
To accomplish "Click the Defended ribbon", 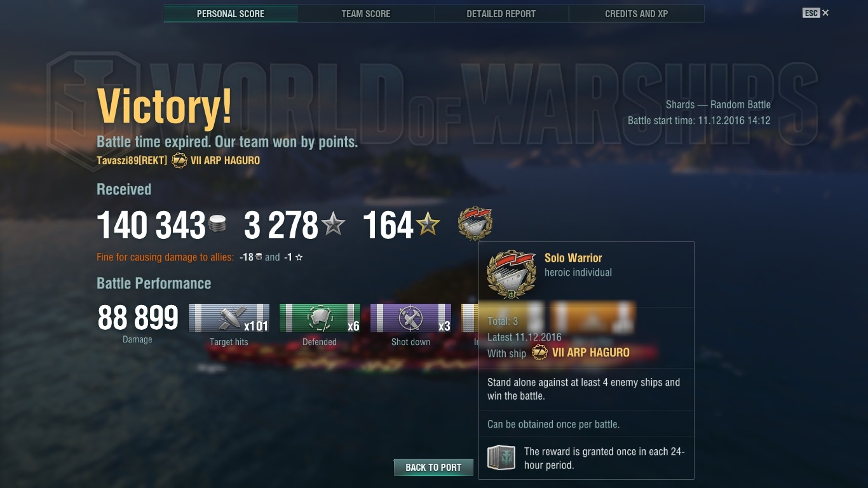I will (x=320, y=318).
